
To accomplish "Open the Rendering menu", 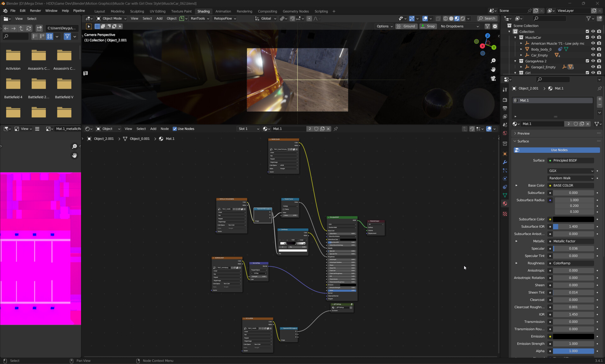I will [x=245, y=11].
